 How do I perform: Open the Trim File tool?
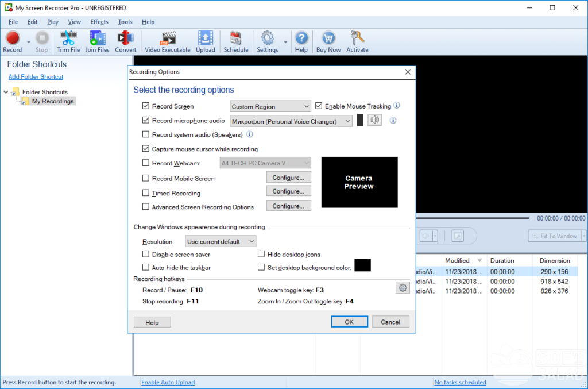[68, 41]
